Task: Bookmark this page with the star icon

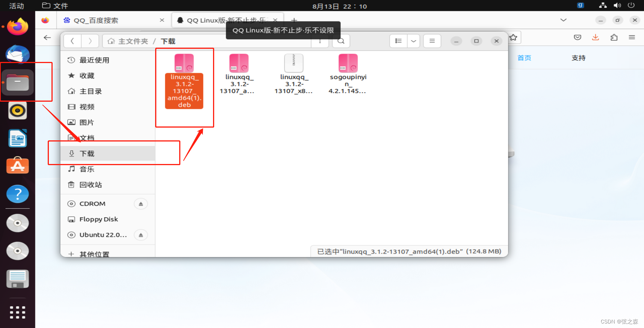Action: tap(514, 38)
